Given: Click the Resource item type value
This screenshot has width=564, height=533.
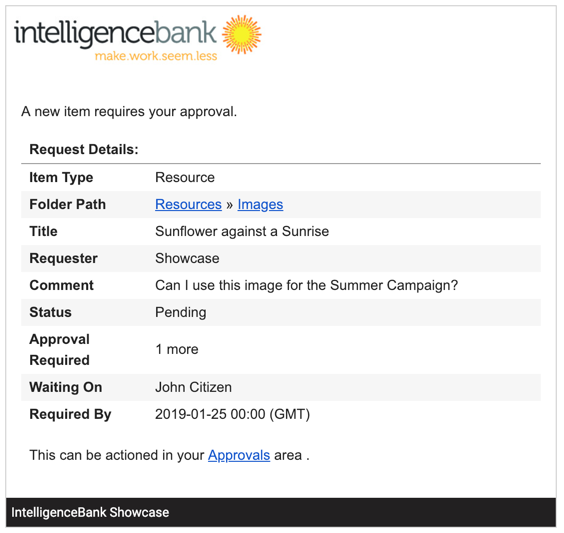Looking at the screenshot, I should (185, 177).
